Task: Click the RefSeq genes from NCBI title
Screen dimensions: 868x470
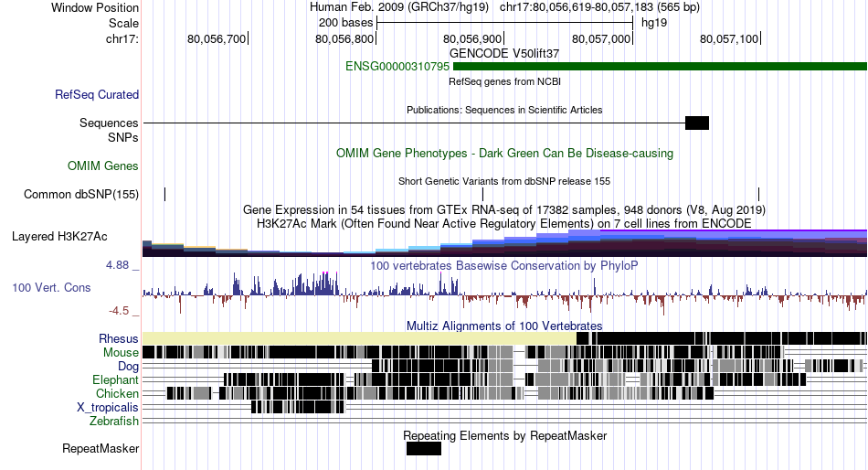Action: [505, 81]
